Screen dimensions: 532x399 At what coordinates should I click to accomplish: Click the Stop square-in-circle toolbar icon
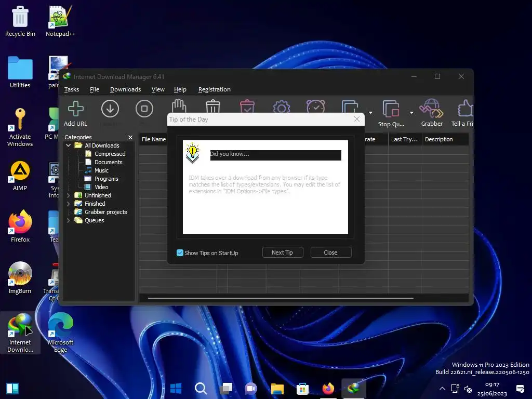[x=144, y=109]
